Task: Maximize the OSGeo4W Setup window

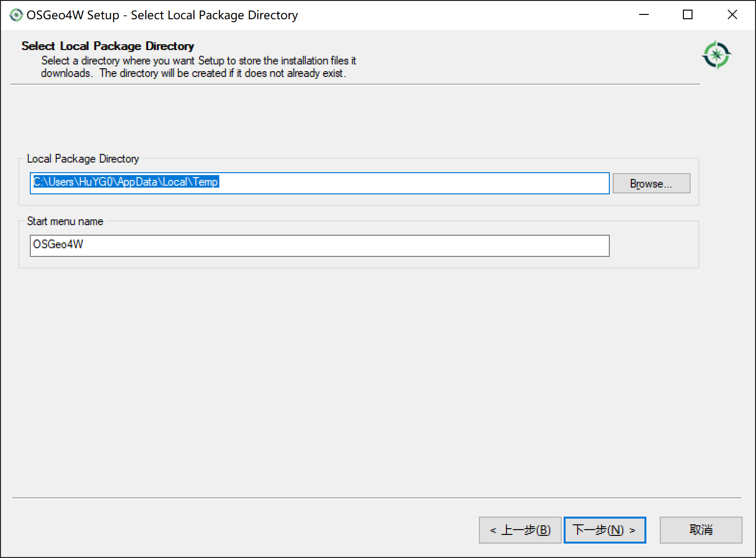Action: (688, 15)
